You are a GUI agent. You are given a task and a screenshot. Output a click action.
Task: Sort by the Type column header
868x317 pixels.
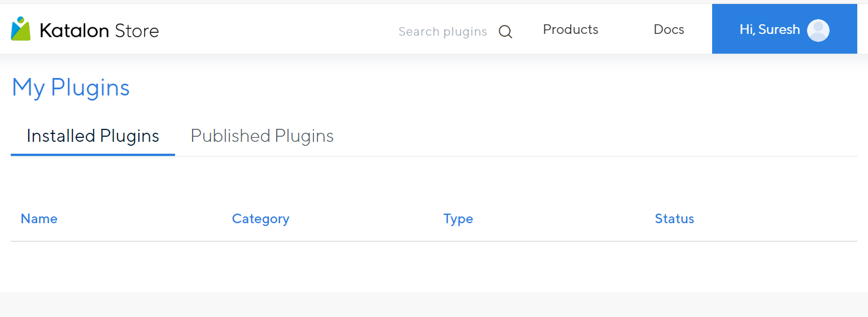(x=458, y=219)
